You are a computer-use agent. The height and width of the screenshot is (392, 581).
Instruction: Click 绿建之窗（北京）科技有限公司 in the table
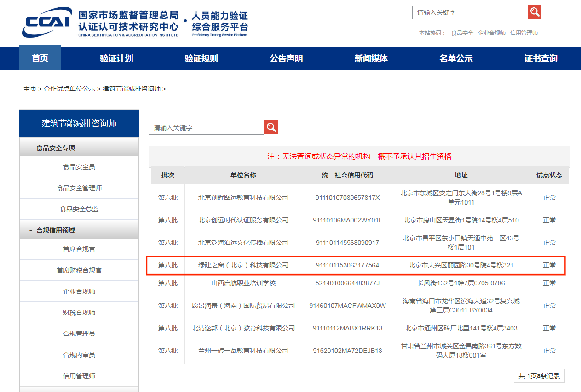(243, 265)
